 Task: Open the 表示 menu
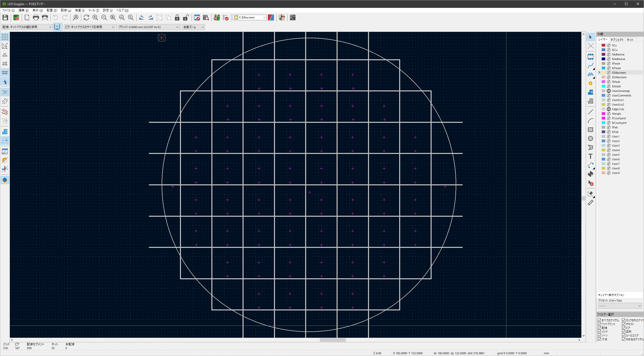coord(38,10)
